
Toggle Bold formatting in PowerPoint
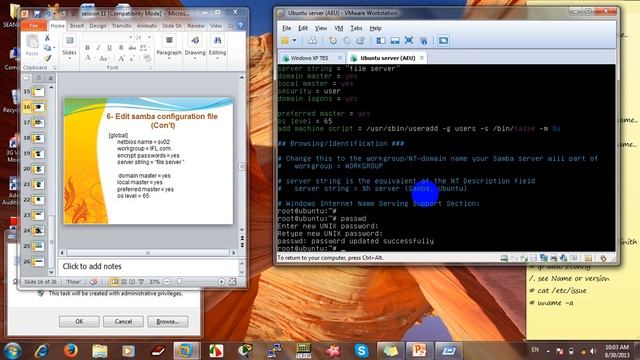87,48
